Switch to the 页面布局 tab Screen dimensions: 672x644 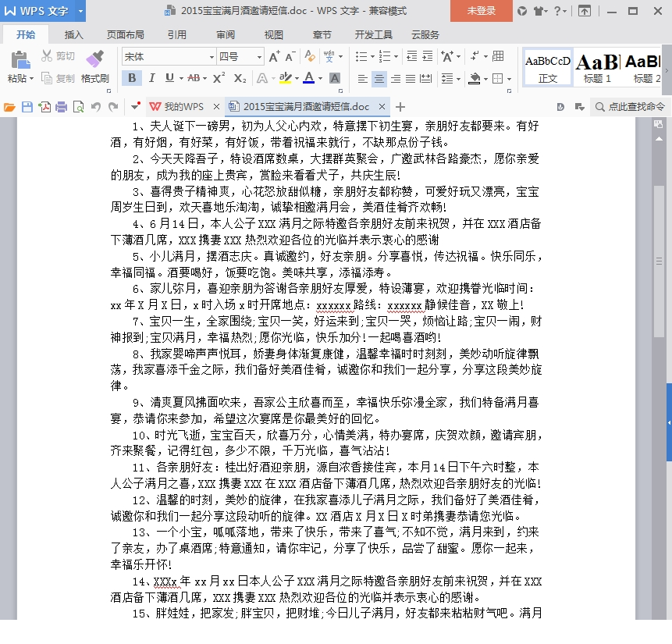[125, 34]
